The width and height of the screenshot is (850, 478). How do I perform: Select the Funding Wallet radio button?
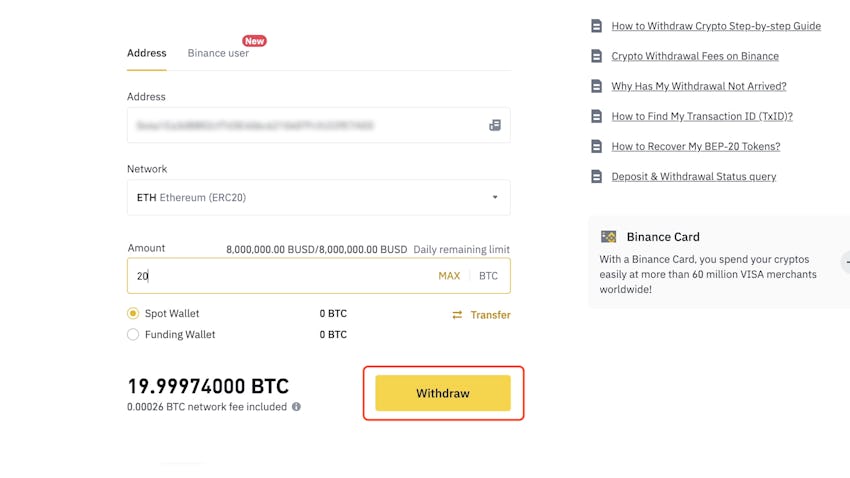133,334
